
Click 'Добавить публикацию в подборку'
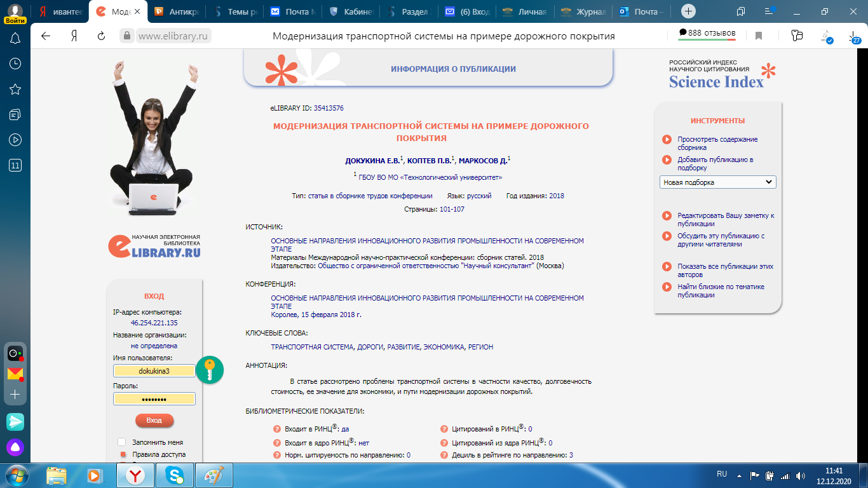(x=715, y=163)
